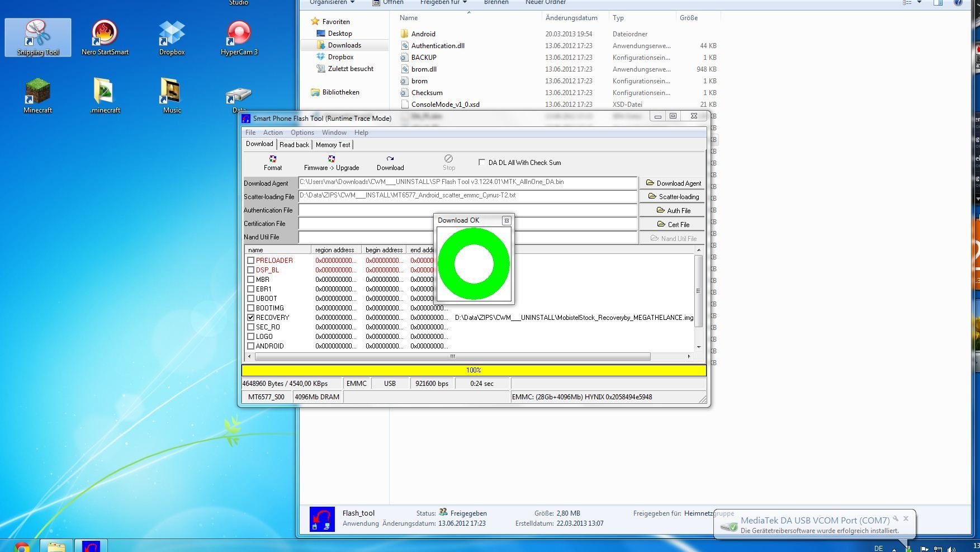The width and height of the screenshot is (980, 552).
Task: Open the Window menu
Action: click(334, 133)
